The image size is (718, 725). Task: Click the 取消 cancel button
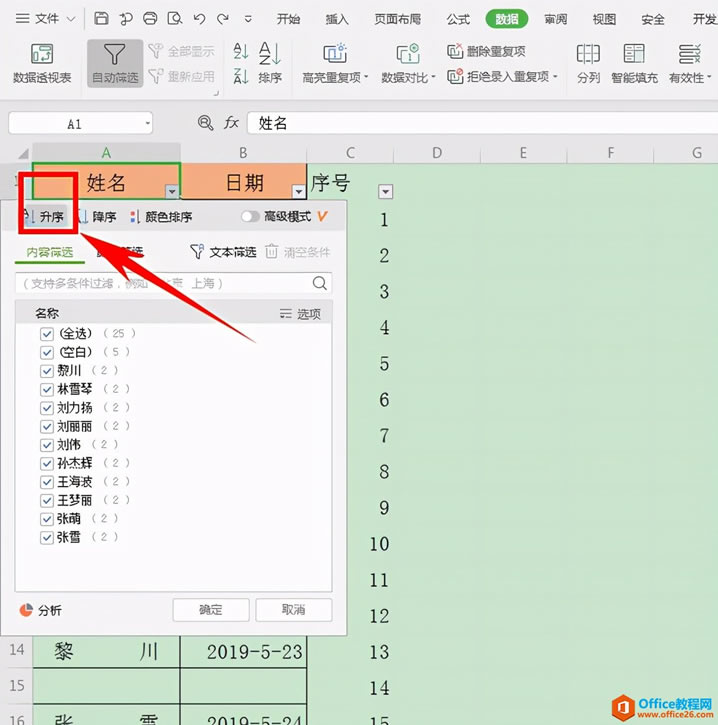pos(294,610)
